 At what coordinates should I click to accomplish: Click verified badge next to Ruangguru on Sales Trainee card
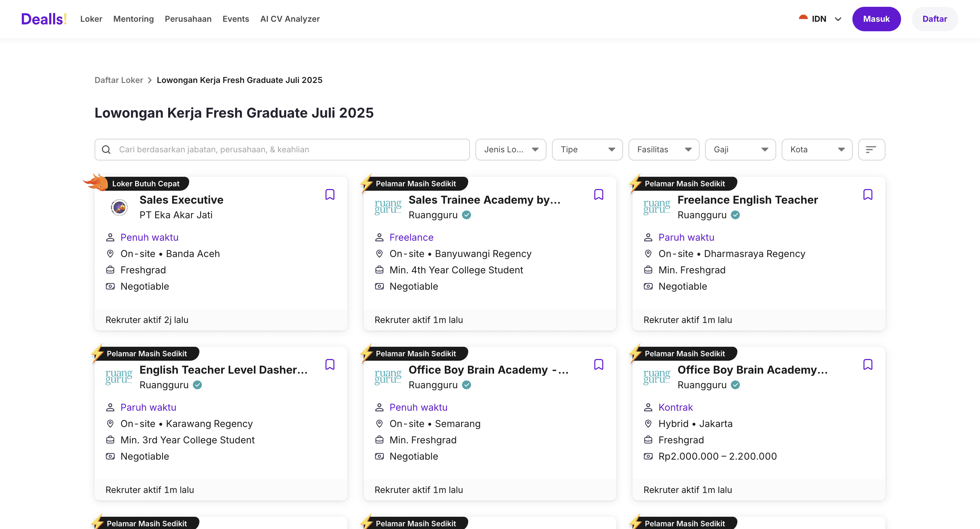click(467, 215)
